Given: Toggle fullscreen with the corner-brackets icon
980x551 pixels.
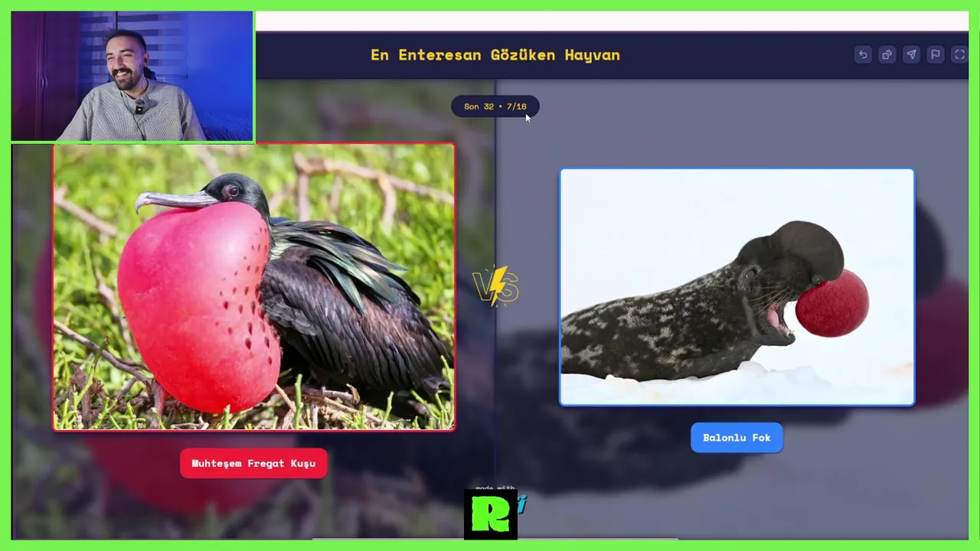Looking at the screenshot, I should pos(959,54).
